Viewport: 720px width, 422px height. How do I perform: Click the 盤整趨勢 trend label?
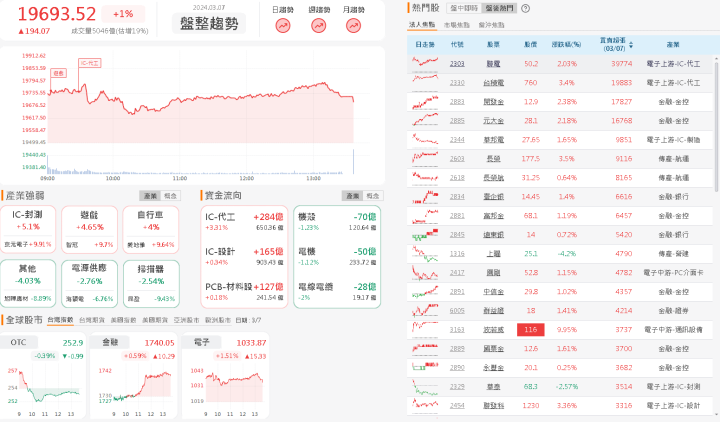click(209, 23)
